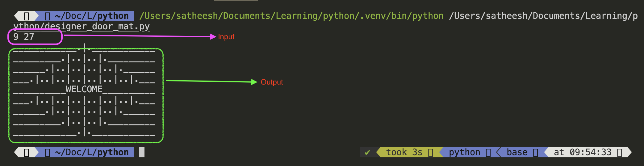
Task: Click the "took 3s" duration segment
Action: [404, 152]
